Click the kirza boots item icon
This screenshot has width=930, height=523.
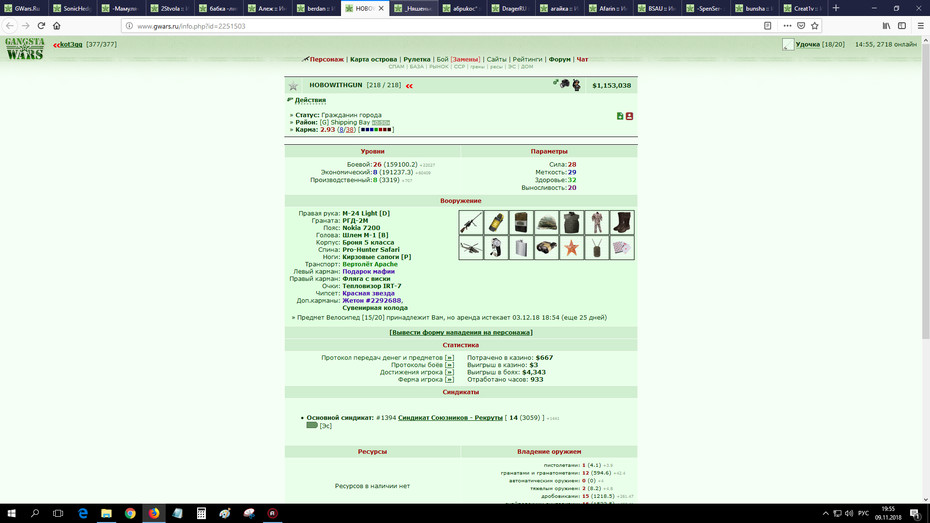(x=622, y=222)
